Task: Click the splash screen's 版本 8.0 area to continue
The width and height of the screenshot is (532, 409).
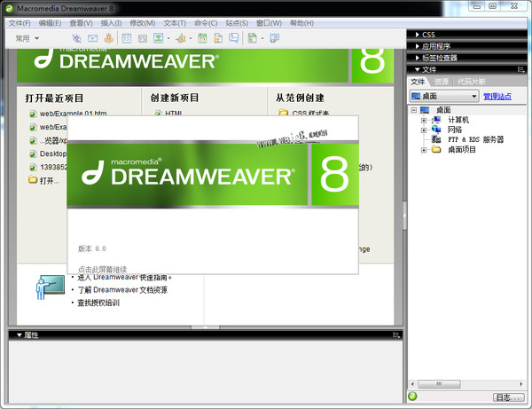Action: 92,248
